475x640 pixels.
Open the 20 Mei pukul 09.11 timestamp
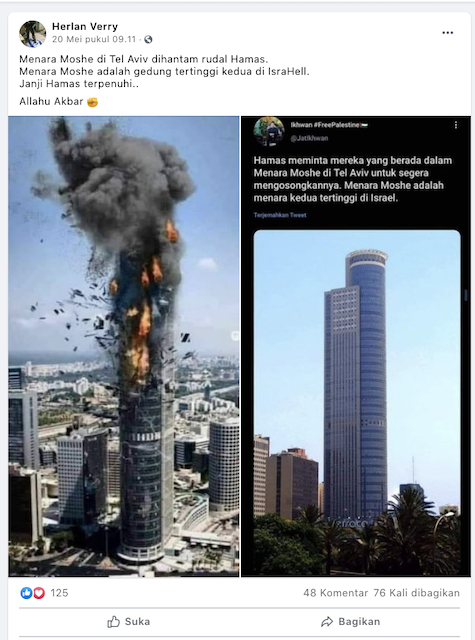(x=94, y=39)
